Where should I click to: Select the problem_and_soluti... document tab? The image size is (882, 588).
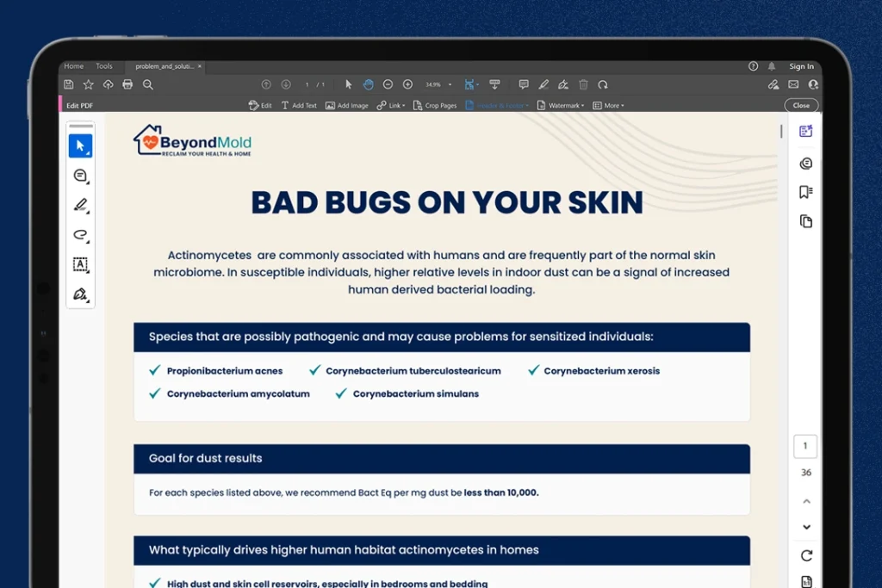point(165,66)
